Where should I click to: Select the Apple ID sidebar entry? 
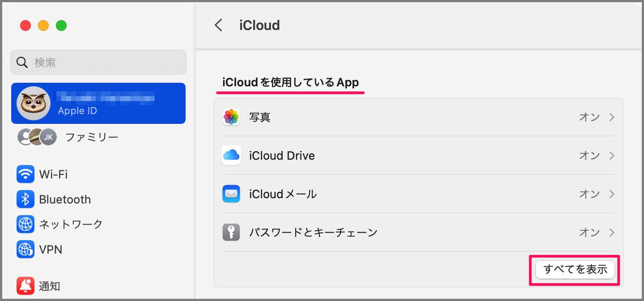pyautogui.click(x=98, y=103)
